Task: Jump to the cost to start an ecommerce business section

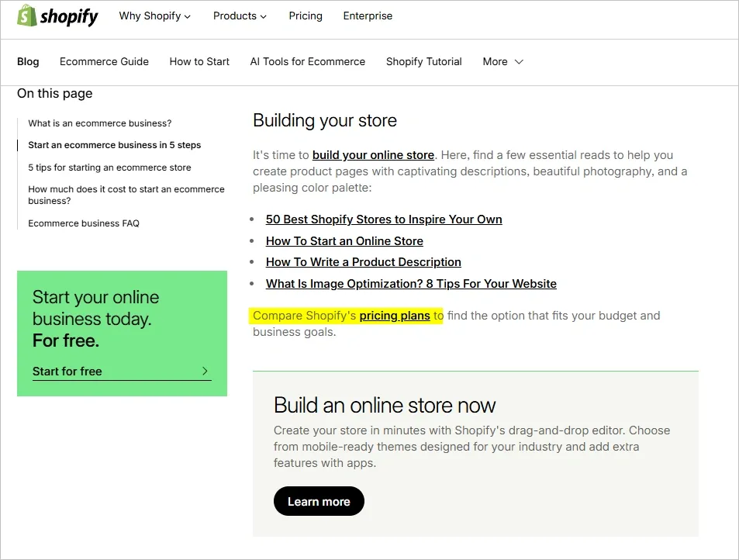Action: pos(126,195)
